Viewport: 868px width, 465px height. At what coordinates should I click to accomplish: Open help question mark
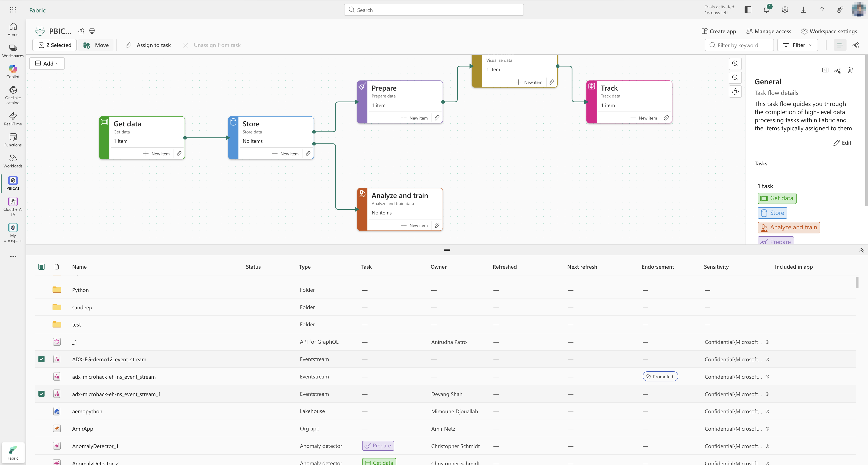(822, 10)
